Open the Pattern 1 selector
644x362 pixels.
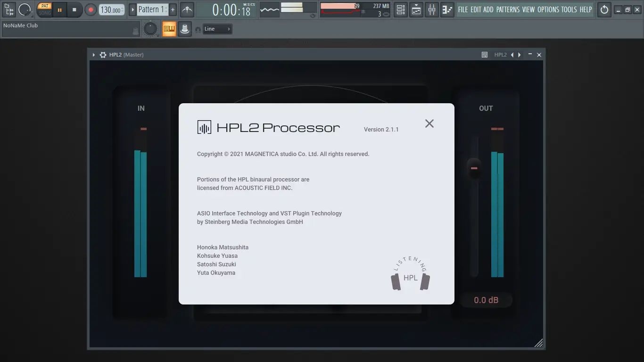point(152,9)
